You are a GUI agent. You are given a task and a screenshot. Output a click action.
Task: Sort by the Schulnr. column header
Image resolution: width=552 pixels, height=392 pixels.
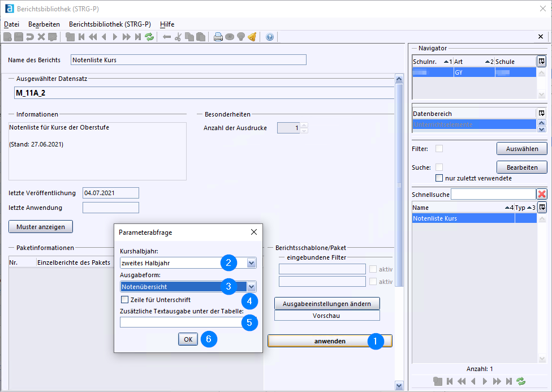[433, 61]
